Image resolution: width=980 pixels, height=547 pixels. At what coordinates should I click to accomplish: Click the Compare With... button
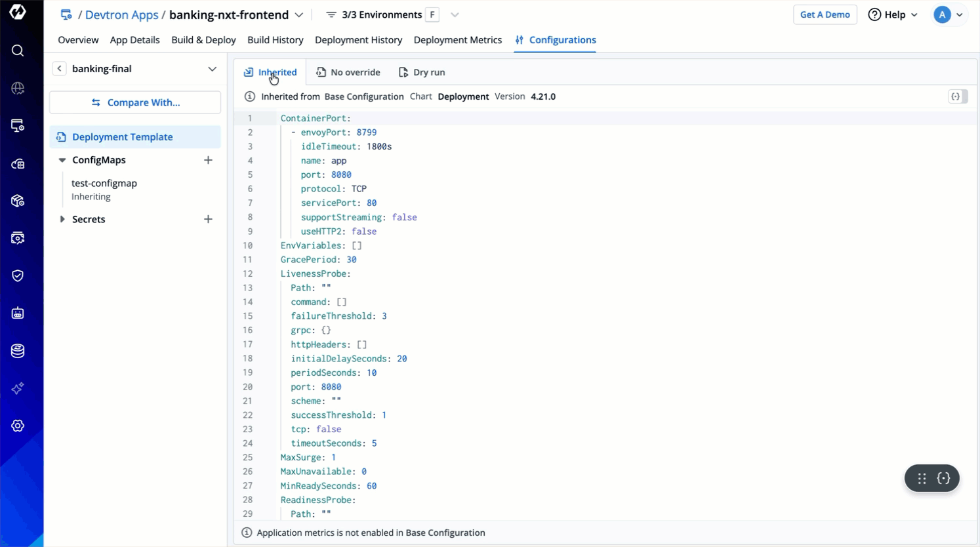tap(135, 102)
